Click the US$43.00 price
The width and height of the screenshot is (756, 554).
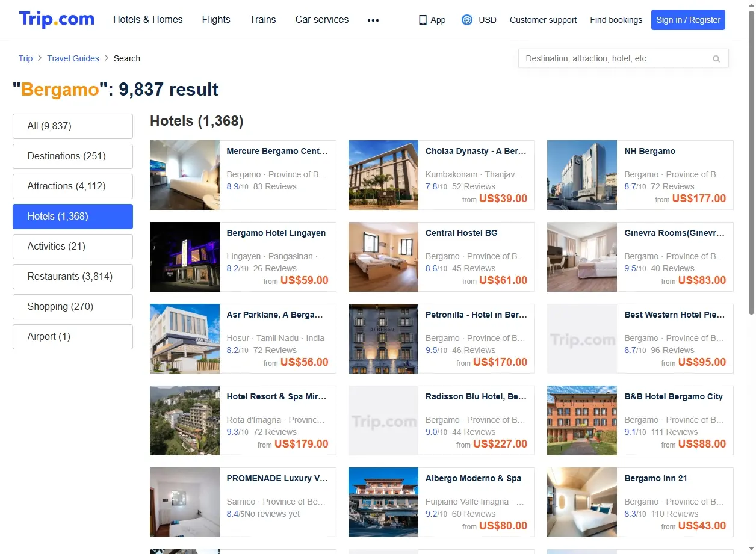(x=702, y=526)
